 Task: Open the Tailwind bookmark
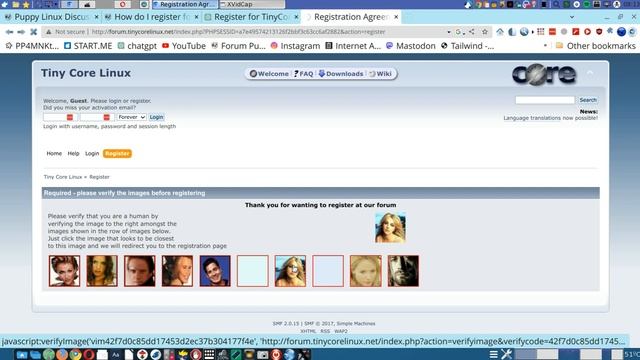tap(467, 46)
